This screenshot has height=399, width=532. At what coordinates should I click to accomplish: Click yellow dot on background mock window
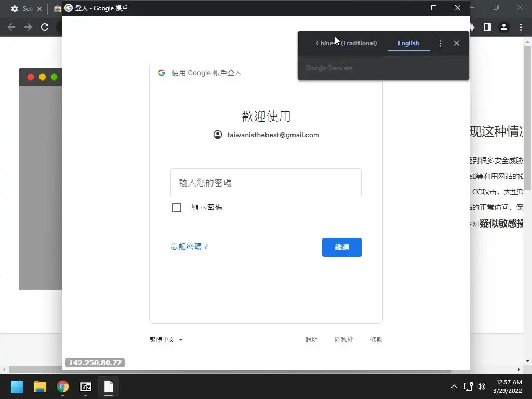tap(43, 77)
